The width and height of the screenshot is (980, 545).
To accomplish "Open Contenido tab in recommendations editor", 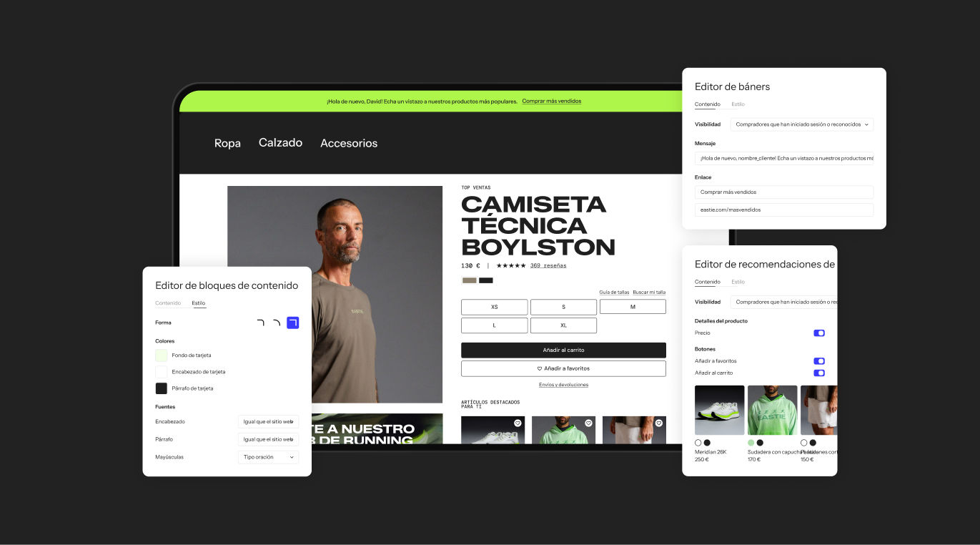I will pos(708,282).
